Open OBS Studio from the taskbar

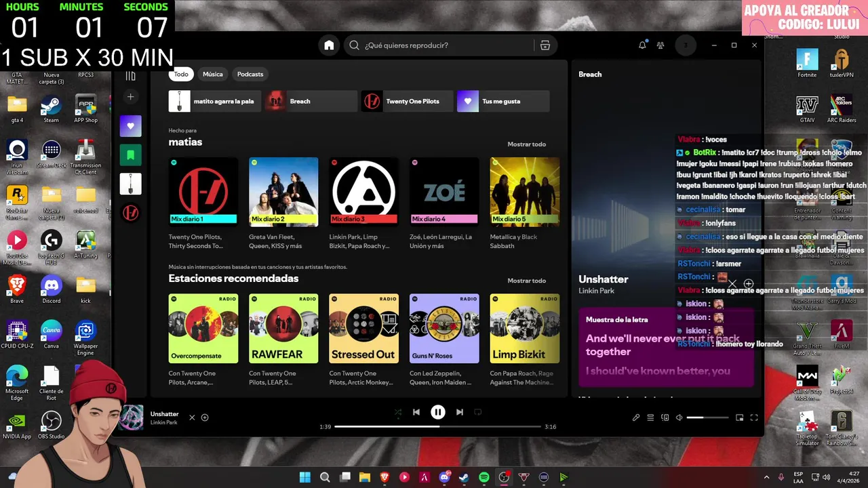tap(504, 477)
